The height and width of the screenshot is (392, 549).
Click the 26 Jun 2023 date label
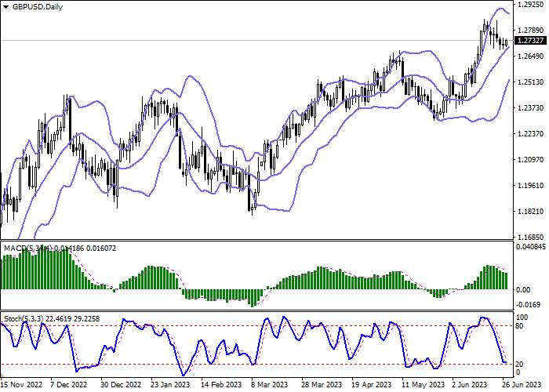(x=522, y=385)
